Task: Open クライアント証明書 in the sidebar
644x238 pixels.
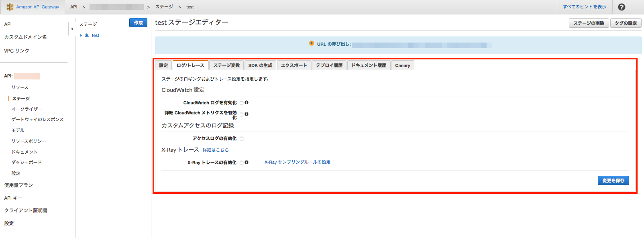Action: pyautogui.click(x=26, y=211)
